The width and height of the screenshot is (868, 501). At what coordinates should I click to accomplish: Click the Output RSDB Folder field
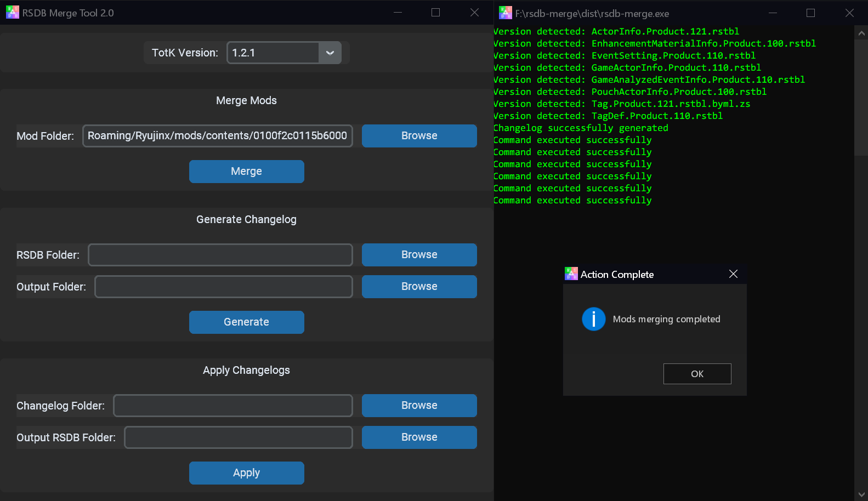(239, 437)
